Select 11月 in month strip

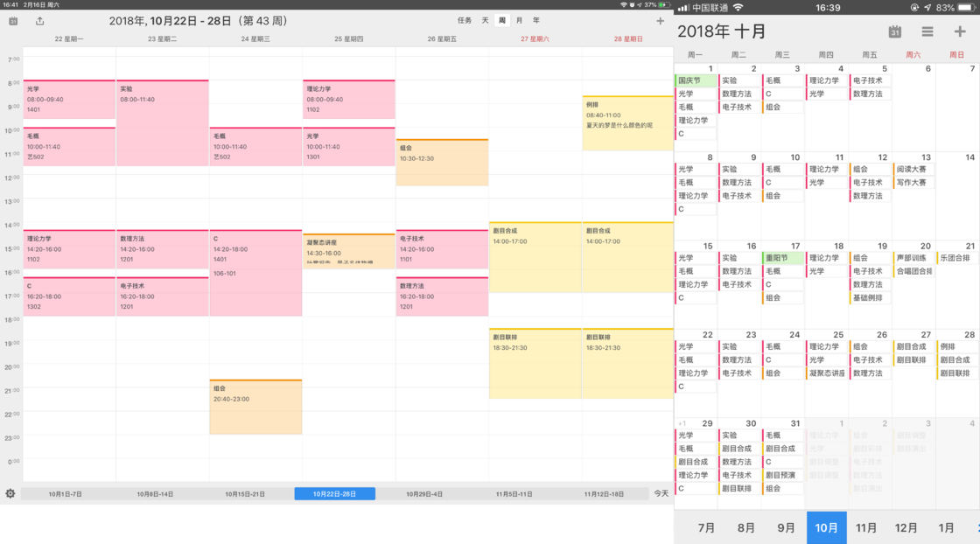click(x=866, y=527)
